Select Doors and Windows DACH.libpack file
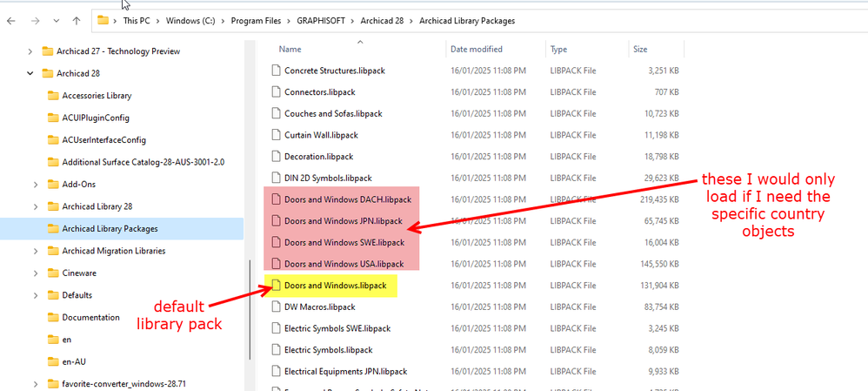This screenshot has width=868, height=391. pyautogui.click(x=348, y=199)
